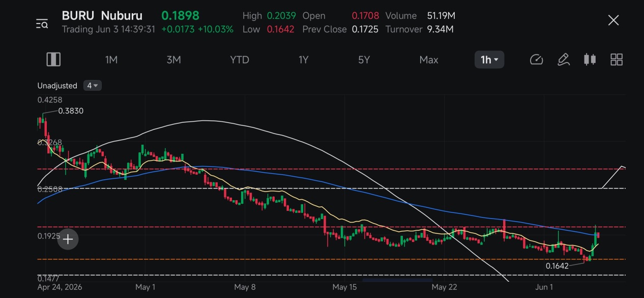The image size is (644, 298).
Task: Click the 0.3830 high price marker
Action: pos(71,111)
